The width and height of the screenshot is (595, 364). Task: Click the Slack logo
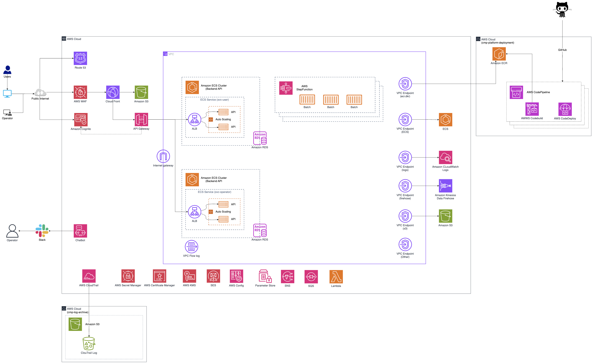coord(42,230)
